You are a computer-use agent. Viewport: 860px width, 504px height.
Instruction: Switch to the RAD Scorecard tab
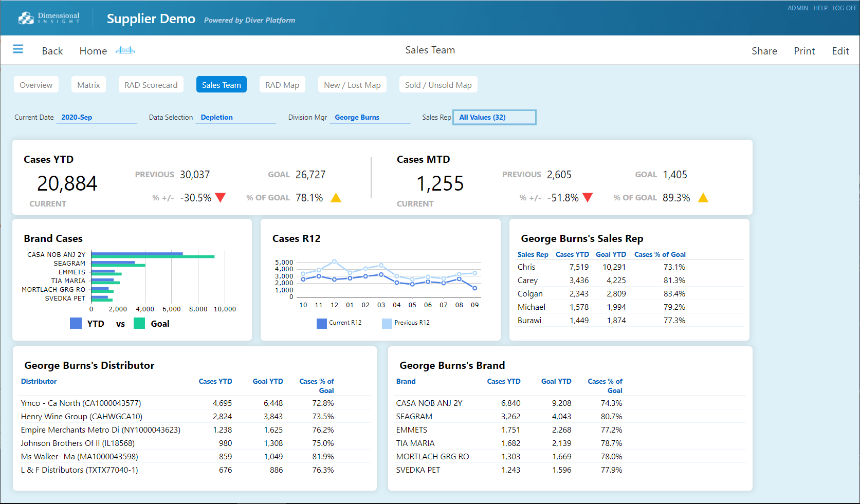pos(151,85)
